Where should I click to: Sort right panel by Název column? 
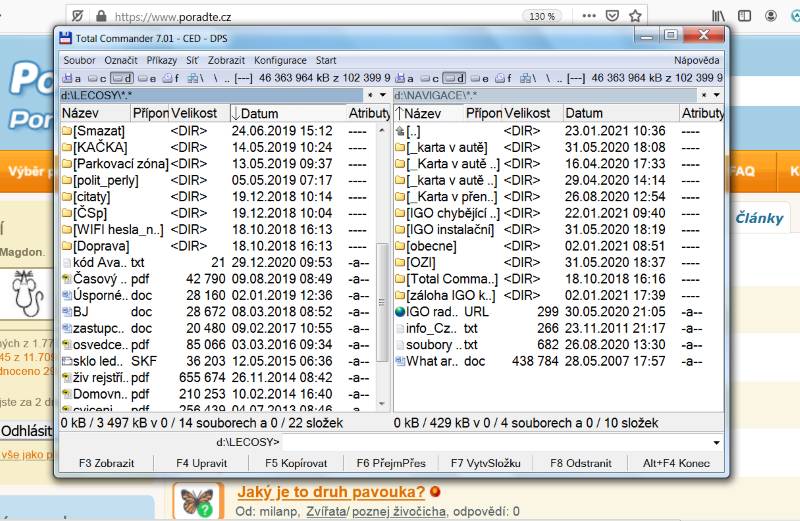(429, 113)
